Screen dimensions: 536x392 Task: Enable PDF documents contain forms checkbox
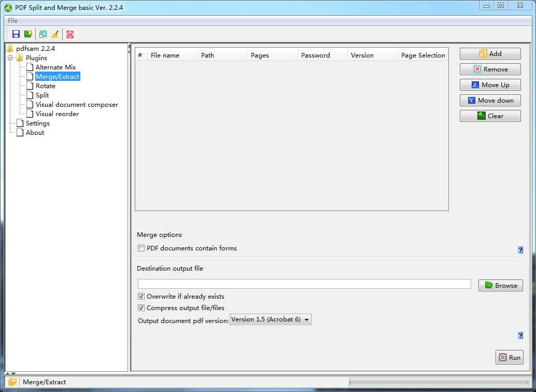[x=141, y=248]
